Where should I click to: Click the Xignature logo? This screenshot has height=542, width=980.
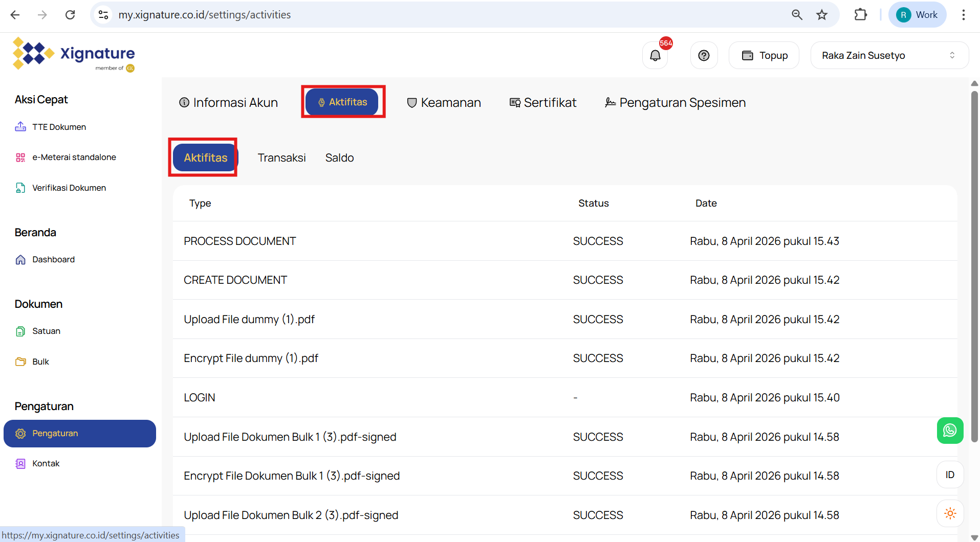[x=74, y=54]
